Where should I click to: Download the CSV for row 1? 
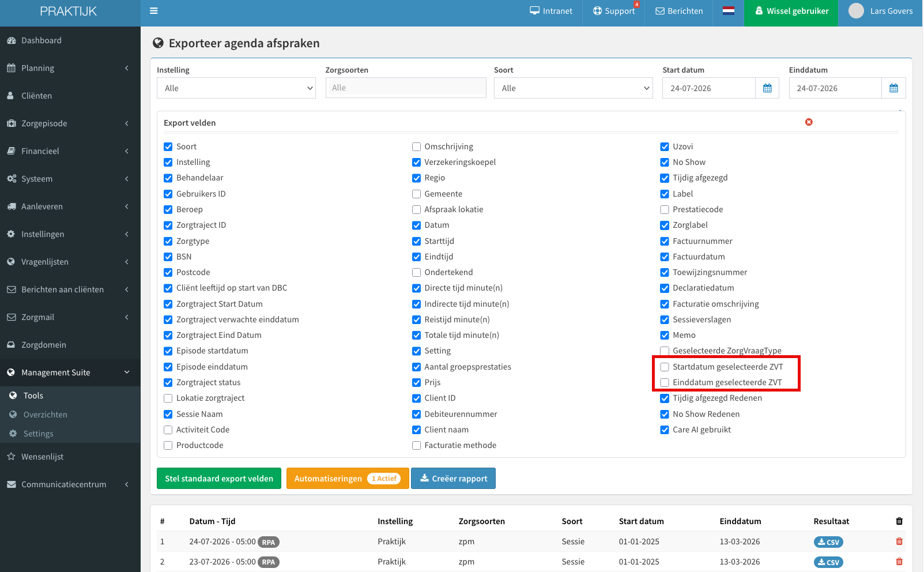click(828, 542)
